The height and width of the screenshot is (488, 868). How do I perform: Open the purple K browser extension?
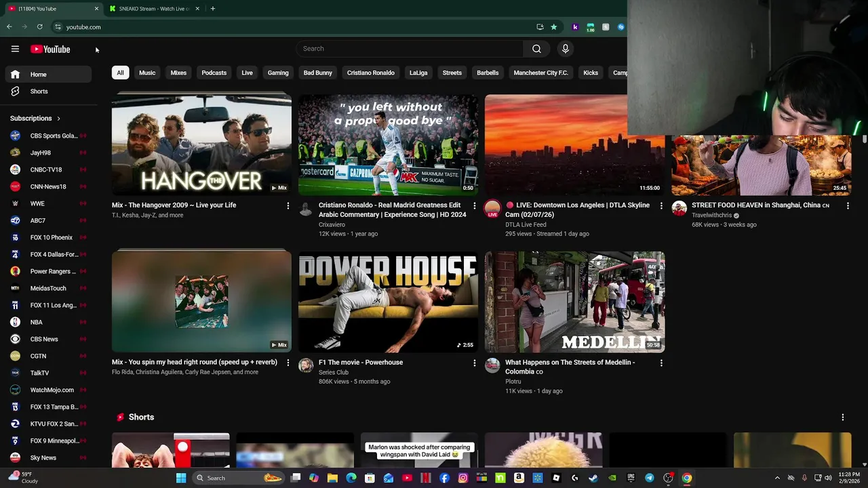575,27
